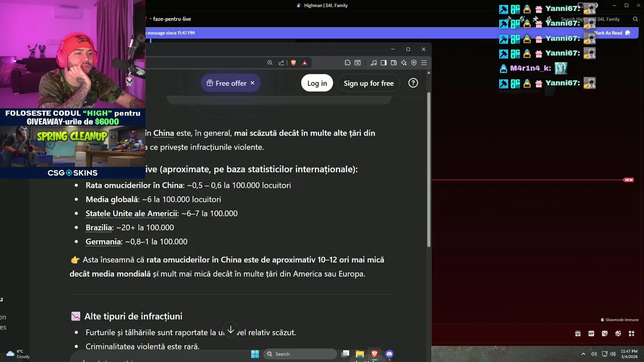
Task: Open the weather widget showing Cloudy
Action: [17, 354]
